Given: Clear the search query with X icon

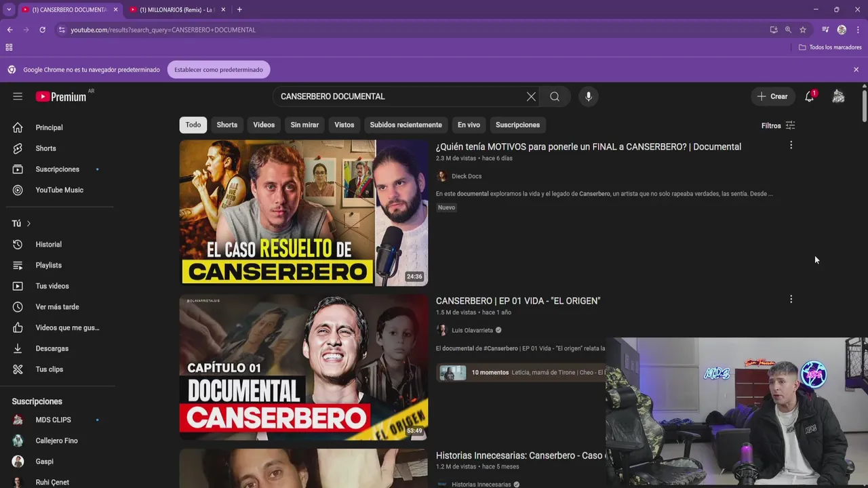Looking at the screenshot, I should tap(531, 96).
